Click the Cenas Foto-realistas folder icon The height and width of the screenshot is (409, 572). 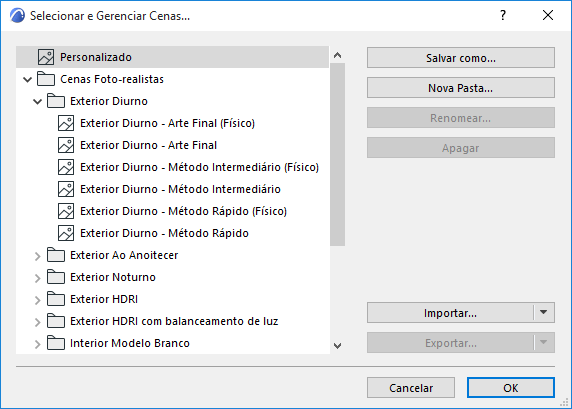[46, 79]
